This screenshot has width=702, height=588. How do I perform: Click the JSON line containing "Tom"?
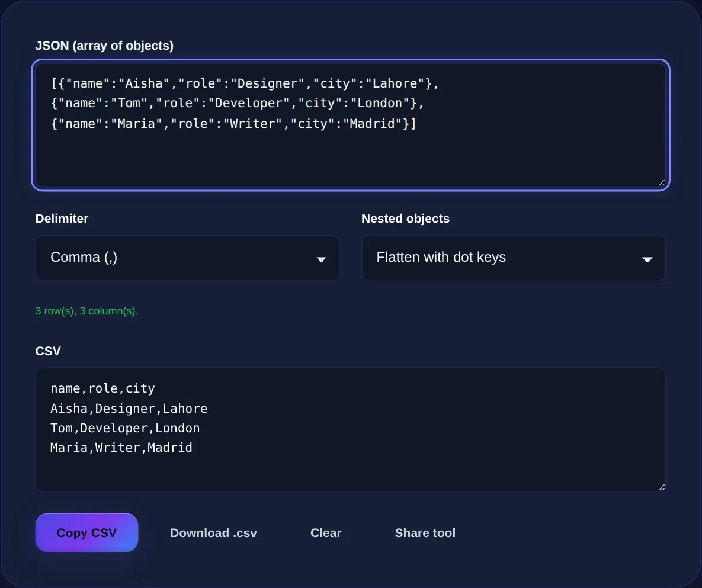[x=238, y=104]
